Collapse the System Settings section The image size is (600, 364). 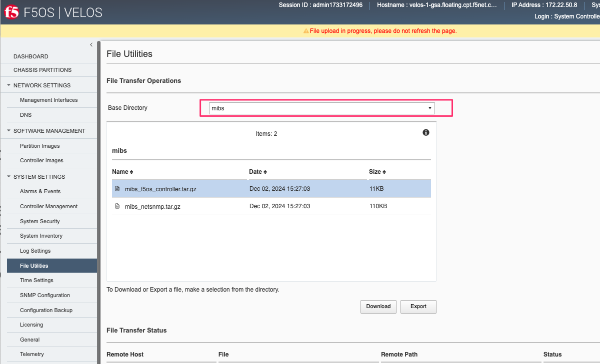[9, 177]
